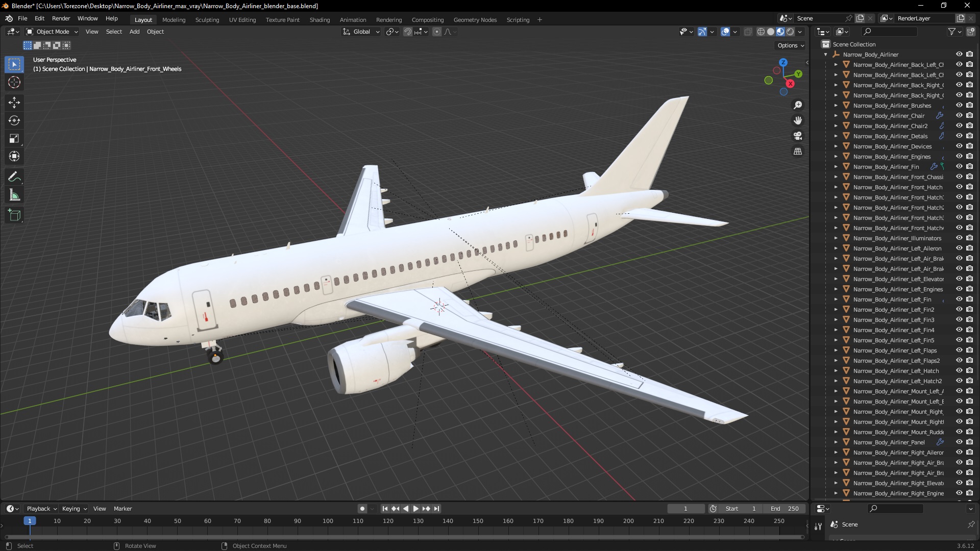Open viewport Select menu
This screenshot has height=551, width=980.
point(114,32)
